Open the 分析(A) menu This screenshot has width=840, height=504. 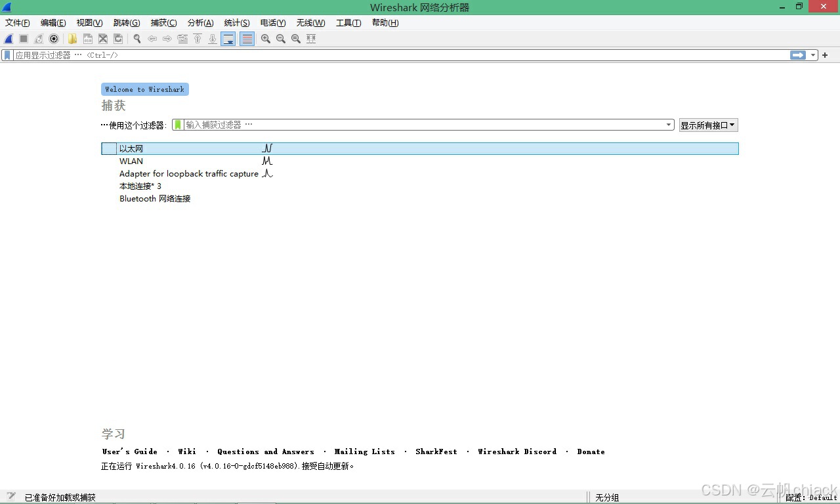(x=200, y=23)
